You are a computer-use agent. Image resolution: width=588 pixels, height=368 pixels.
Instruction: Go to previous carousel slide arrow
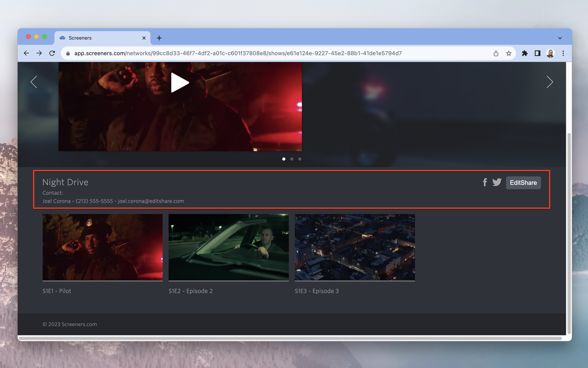pos(34,82)
